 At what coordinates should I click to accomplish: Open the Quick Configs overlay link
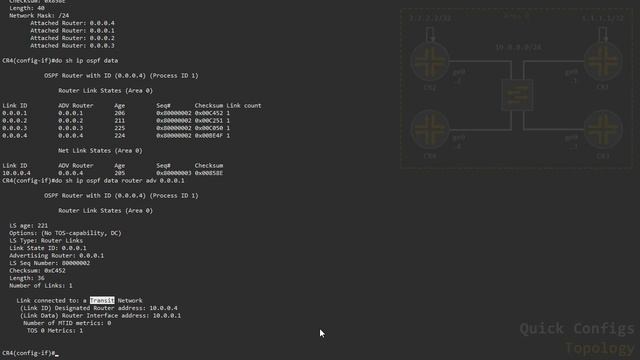[577, 329]
